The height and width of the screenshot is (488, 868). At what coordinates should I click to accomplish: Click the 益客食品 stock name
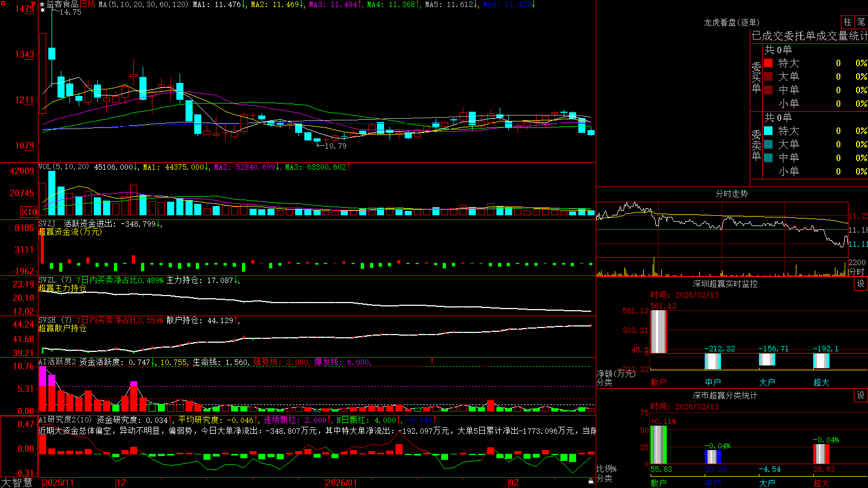(62, 4)
